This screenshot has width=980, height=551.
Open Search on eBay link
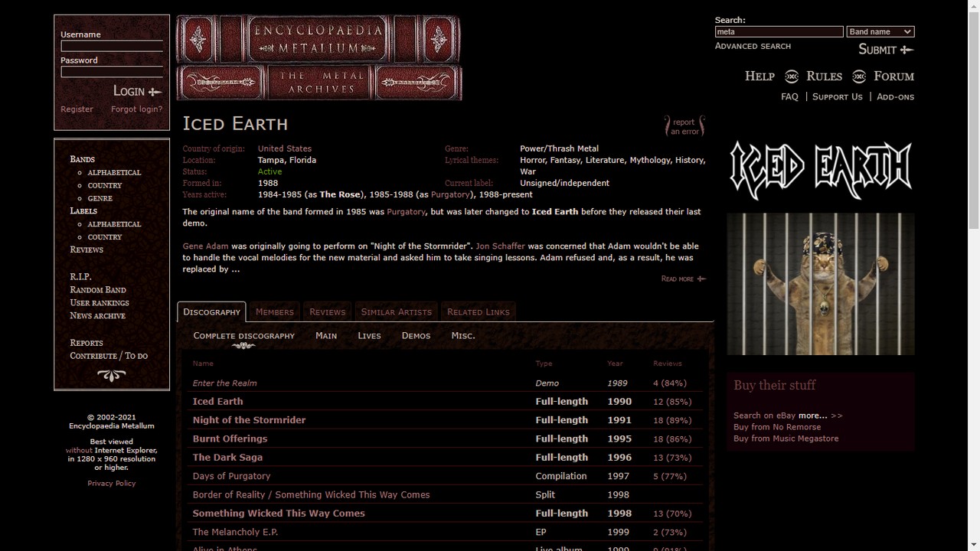[764, 416]
